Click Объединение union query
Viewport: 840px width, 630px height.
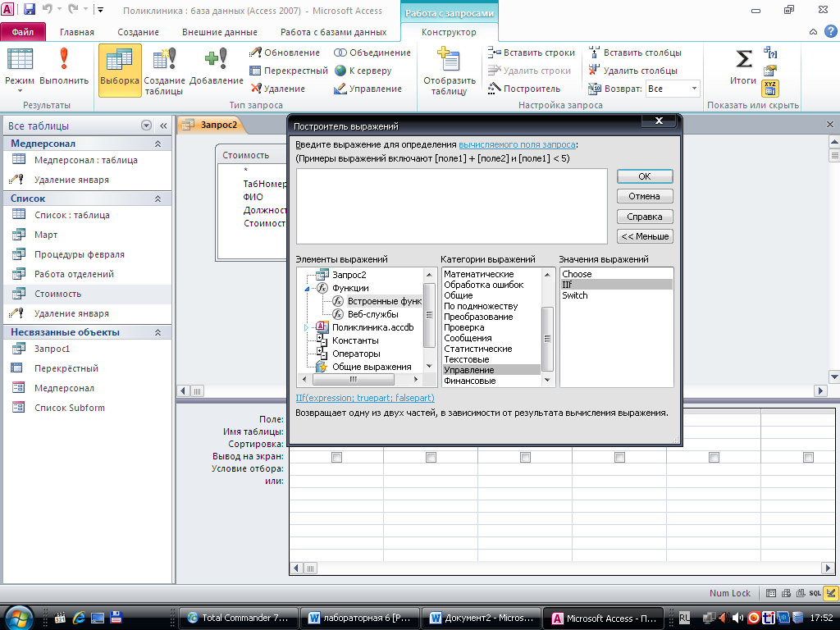click(x=372, y=52)
